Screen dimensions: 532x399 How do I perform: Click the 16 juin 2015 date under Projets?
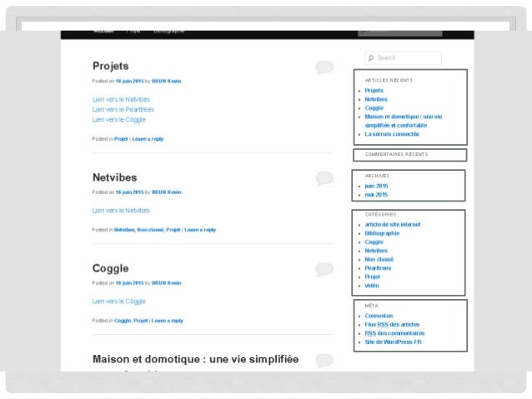129,81
